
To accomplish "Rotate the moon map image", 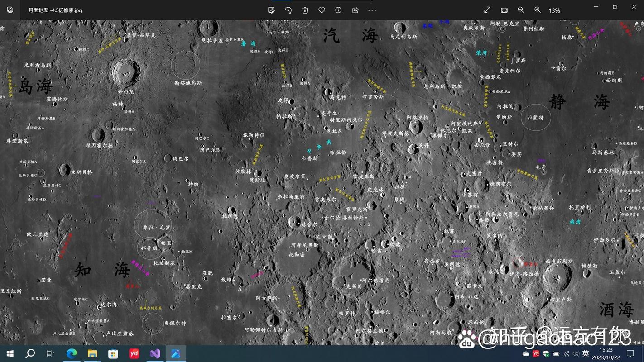I will [288, 10].
